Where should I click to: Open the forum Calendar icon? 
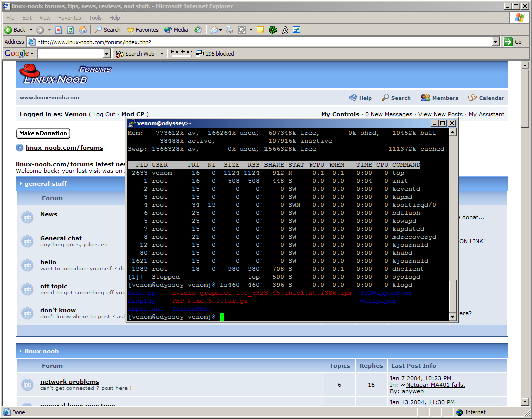[472, 98]
